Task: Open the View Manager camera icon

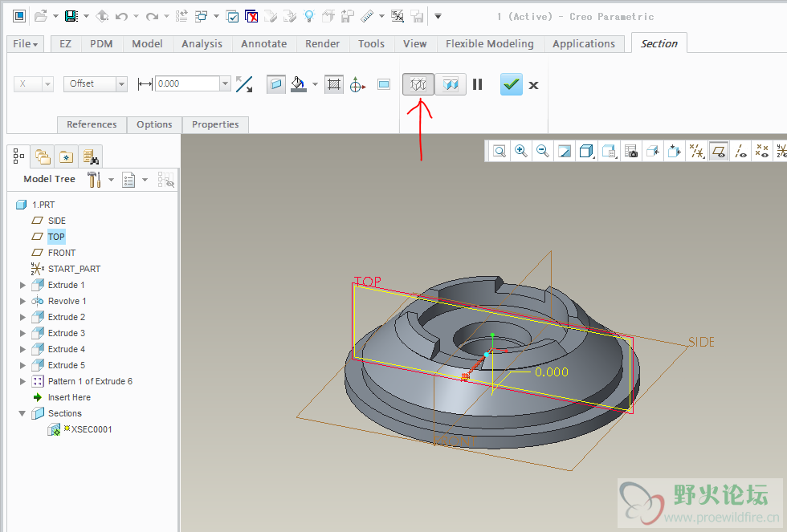Action: [631, 151]
